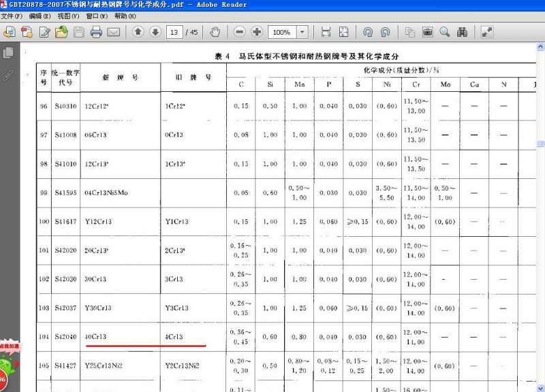
Task: Click the 化学成分(质量分数)/% header
Action: pos(401,70)
